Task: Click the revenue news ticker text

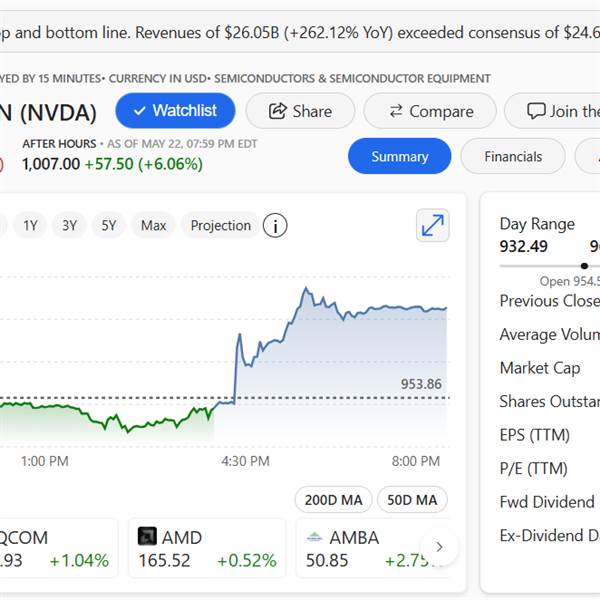Action: tap(300, 33)
